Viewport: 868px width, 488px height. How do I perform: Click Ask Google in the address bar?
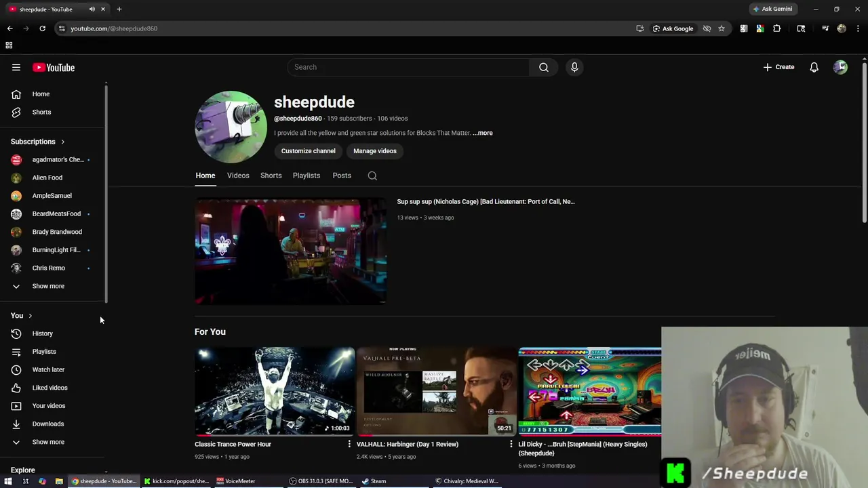point(673,28)
